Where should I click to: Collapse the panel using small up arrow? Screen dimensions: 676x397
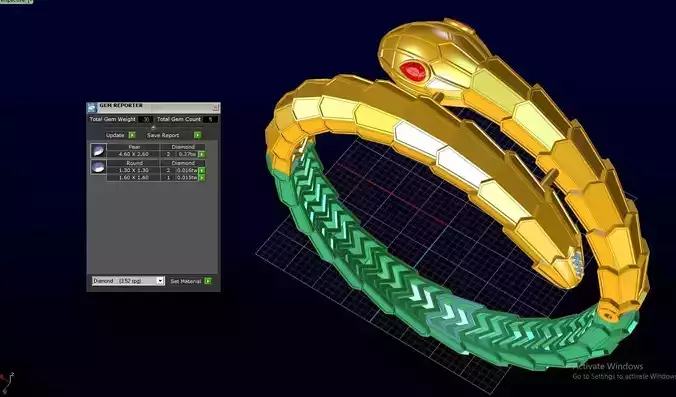153,127
